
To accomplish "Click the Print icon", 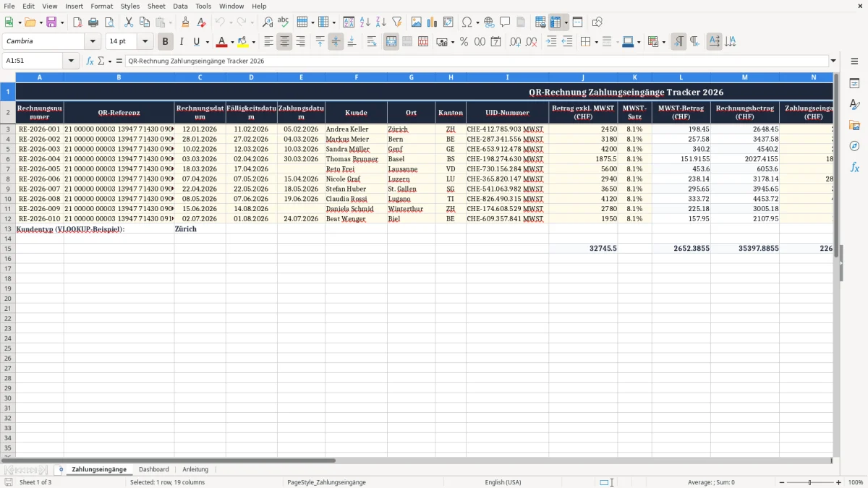I will pyautogui.click(x=93, y=22).
